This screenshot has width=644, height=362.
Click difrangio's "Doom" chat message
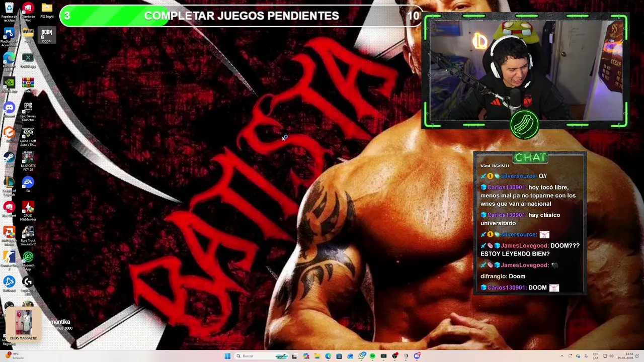tap(503, 276)
